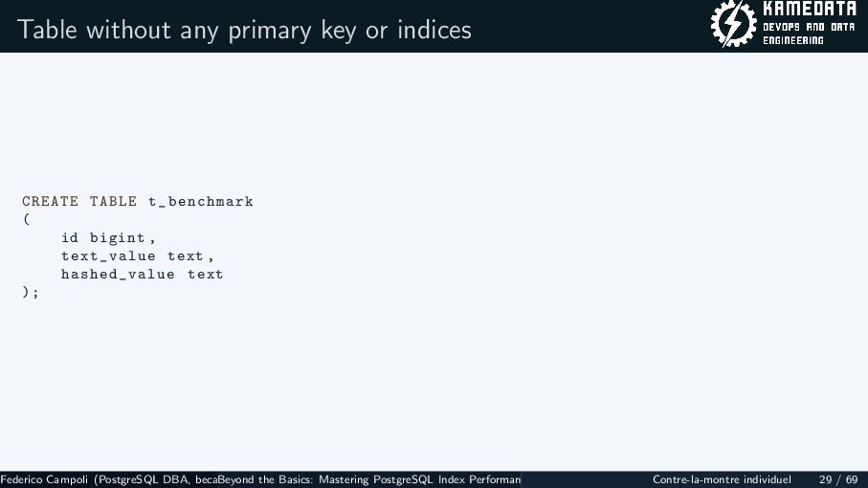Click the 'text' type after text_value
The image size is (868, 488).
(x=188, y=255)
